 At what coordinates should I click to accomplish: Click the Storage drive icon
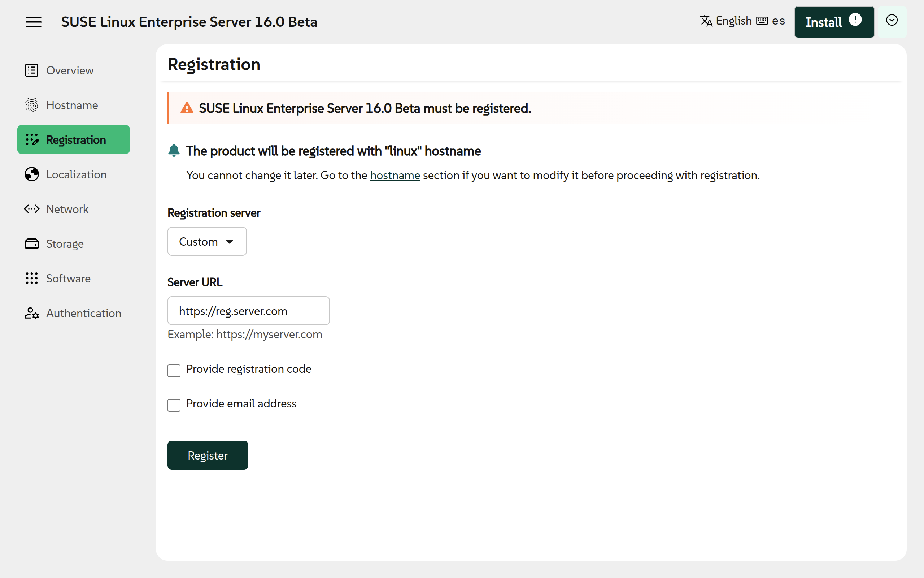(32, 243)
